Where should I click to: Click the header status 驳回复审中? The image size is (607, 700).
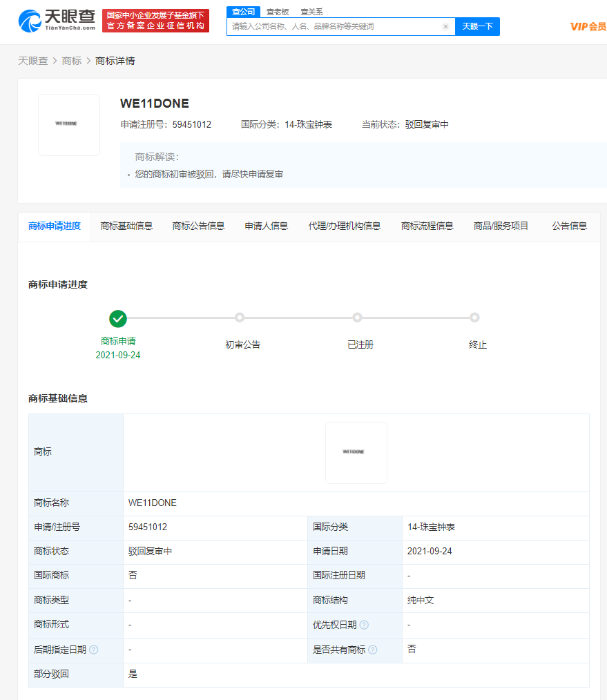(x=427, y=124)
